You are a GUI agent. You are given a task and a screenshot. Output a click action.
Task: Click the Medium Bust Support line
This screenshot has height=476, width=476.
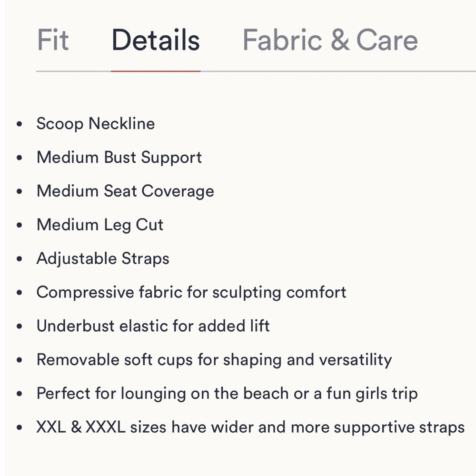[x=119, y=158]
